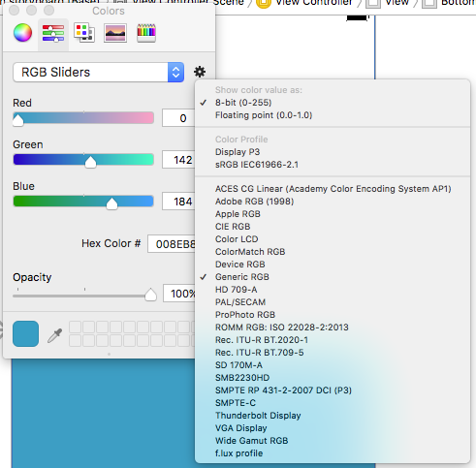Viewport: 476px width, 468px height.
Task: Select ACES CG Linear color profile
Action: pos(333,189)
